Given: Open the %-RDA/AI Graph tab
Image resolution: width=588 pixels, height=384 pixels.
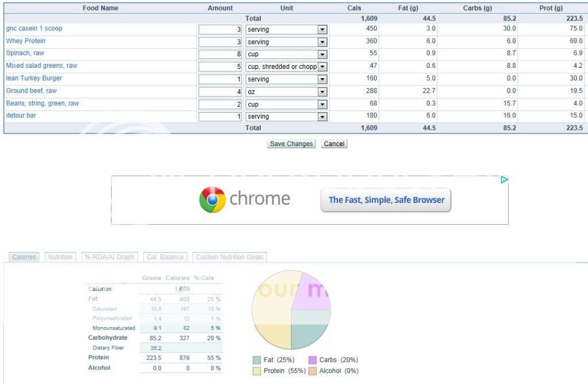Looking at the screenshot, I should click(110, 257).
